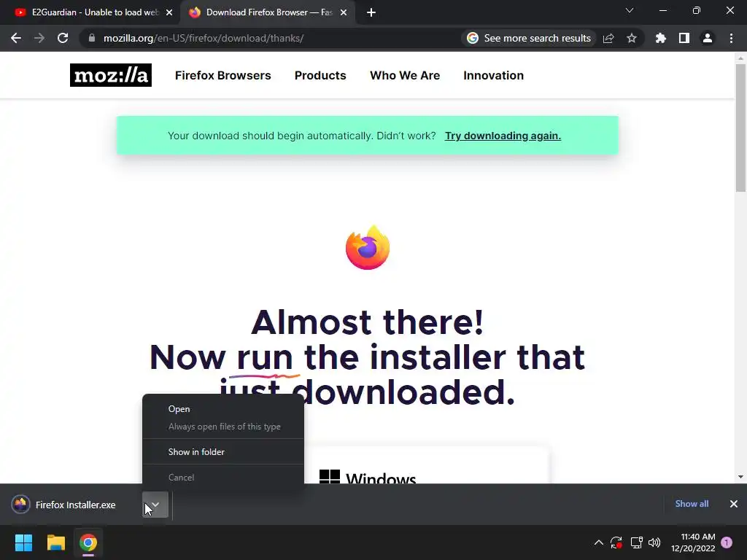Click the Firefox Installer.exe file icon
This screenshot has height=560, width=747.
20,505
